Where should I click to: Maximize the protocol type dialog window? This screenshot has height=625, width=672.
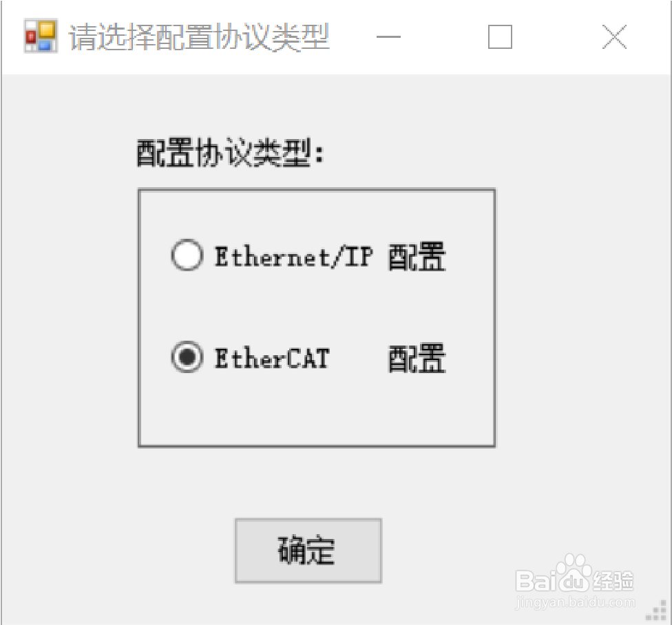[500, 37]
